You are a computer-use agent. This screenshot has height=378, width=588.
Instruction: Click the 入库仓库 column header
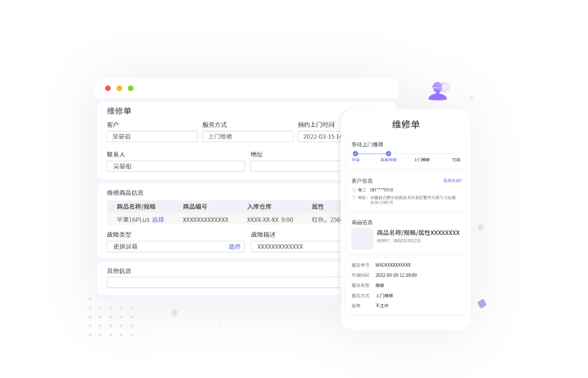259,207
